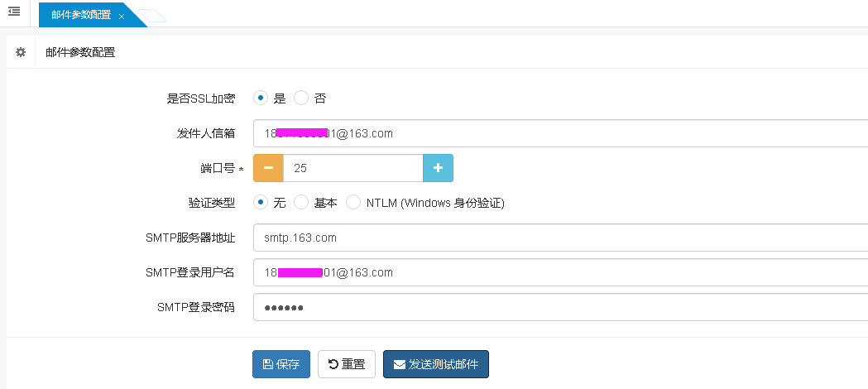This screenshot has height=389, width=868.
Task: Select 是 for SSL encryption
Action: coord(261,98)
